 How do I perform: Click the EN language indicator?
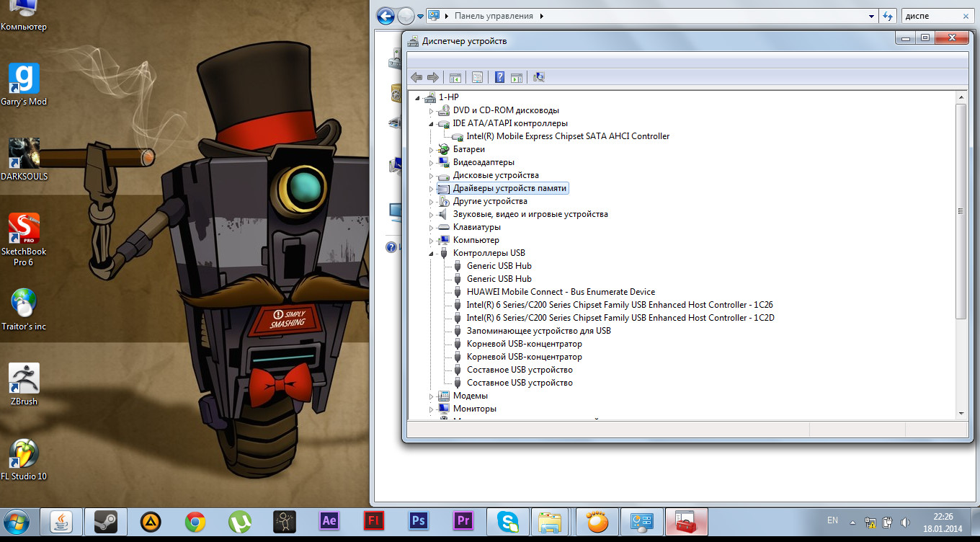(x=832, y=520)
